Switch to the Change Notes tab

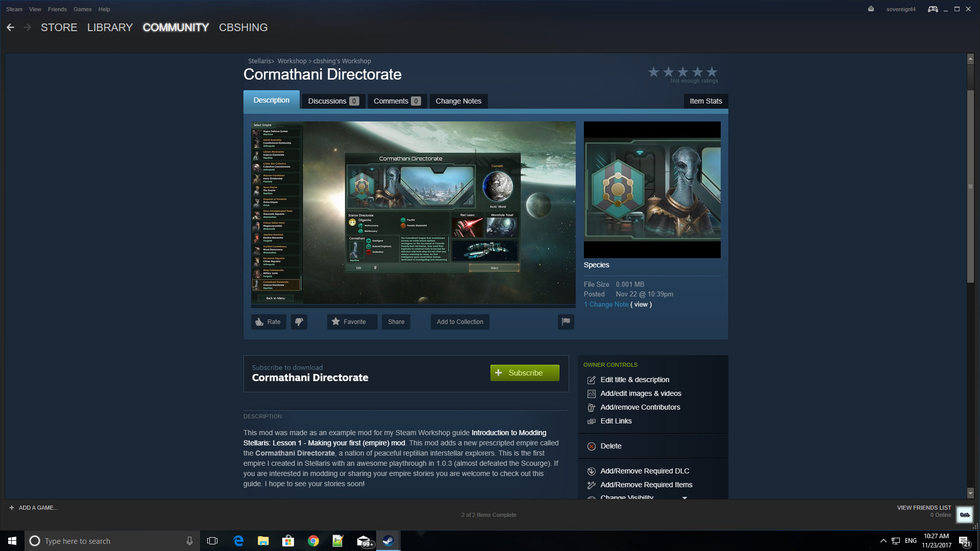(458, 101)
